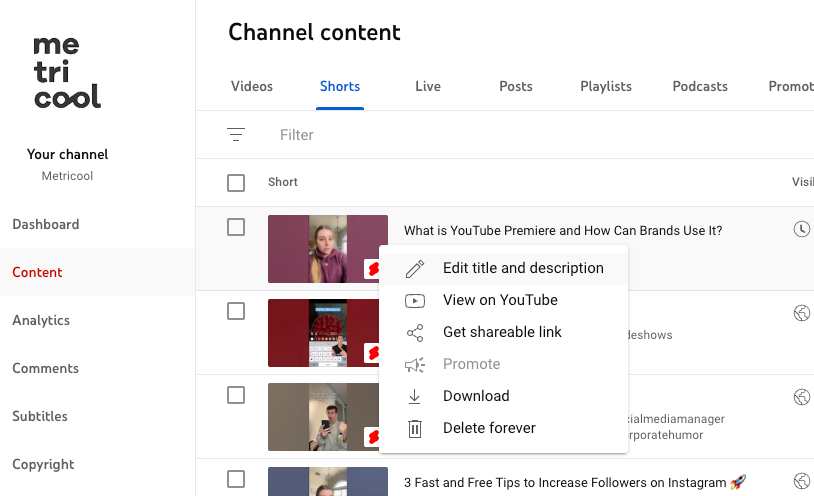814x496 pixels.
Task: Click the share icon for shareable link
Action: tap(415, 333)
